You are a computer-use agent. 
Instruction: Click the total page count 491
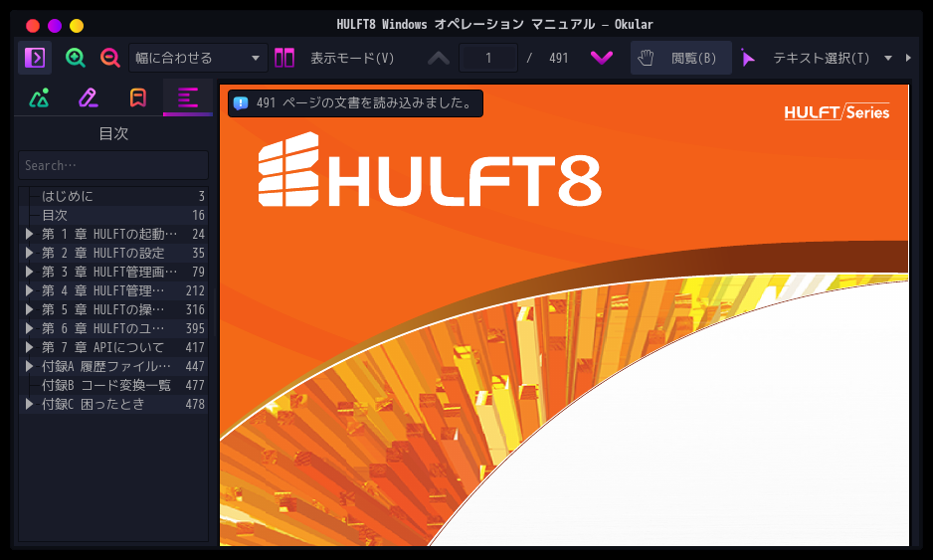[558, 58]
